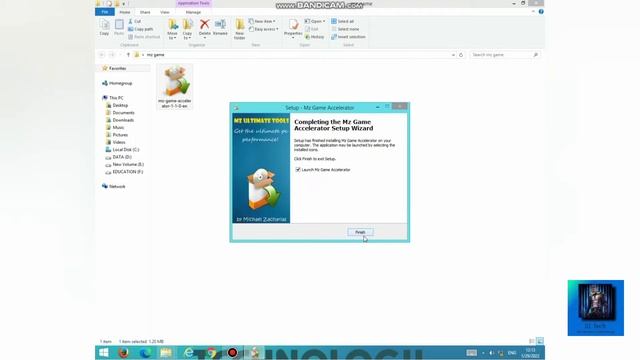Click the volume icon in system tray
Screen dimensions: 640x360
pos(491,353)
